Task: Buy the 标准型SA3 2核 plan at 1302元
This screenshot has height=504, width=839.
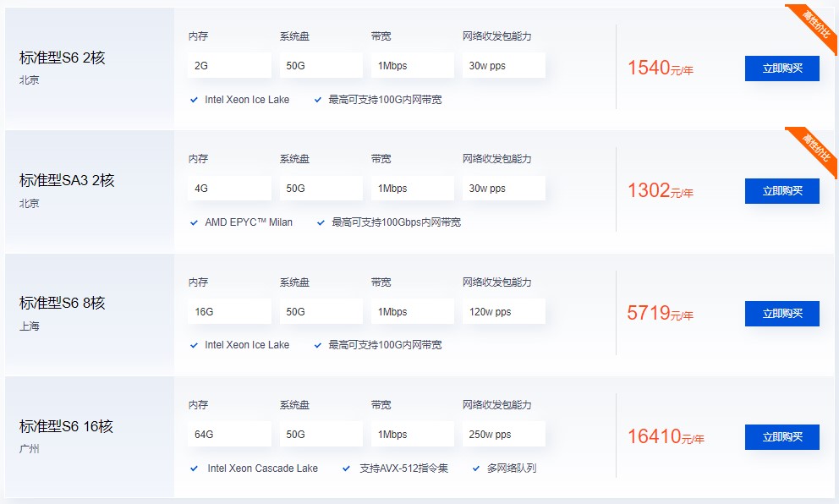Action: pyautogui.click(x=781, y=191)
